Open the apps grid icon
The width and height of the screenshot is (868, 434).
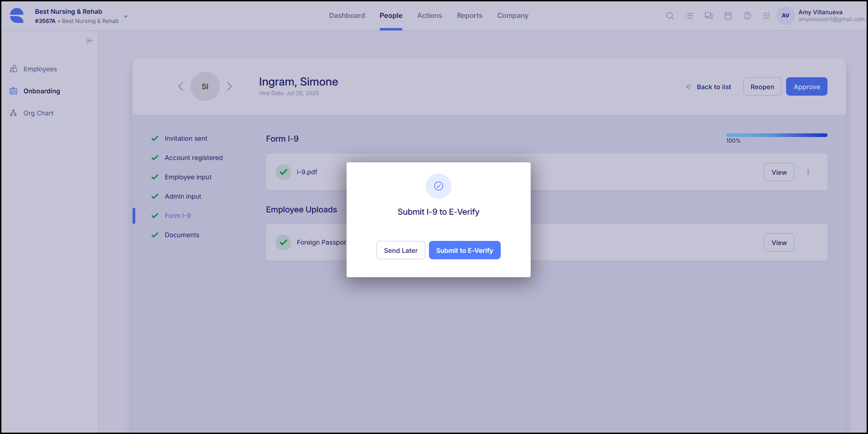point(766,15)
